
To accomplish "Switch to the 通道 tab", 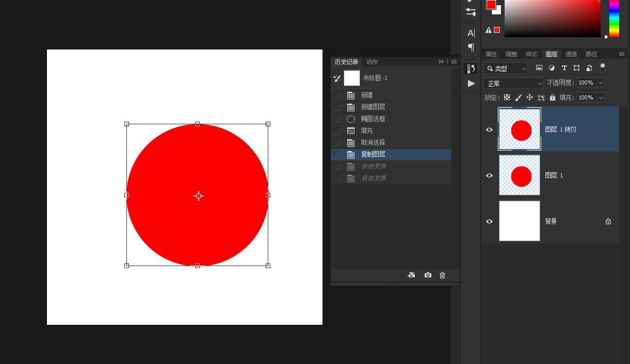I will [x=571, y=54].
